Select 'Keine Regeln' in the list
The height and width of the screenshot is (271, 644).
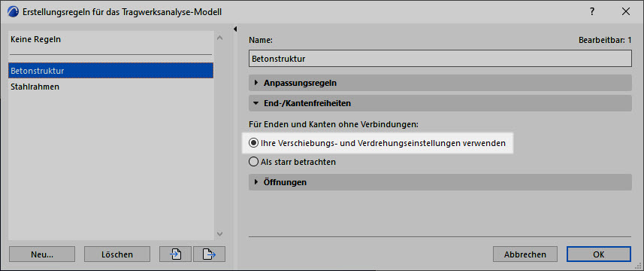click(x=111, y=40)
